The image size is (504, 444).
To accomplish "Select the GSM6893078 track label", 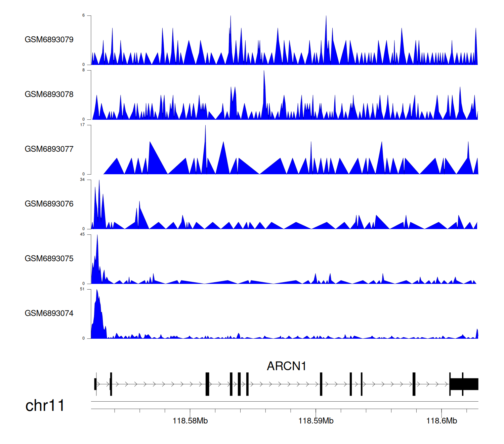I will (49, 95).
